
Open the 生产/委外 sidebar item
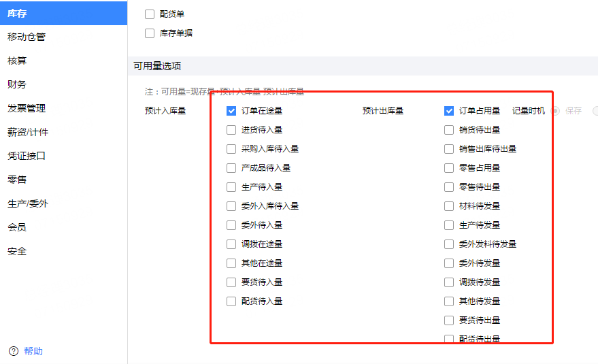[64, 203]
